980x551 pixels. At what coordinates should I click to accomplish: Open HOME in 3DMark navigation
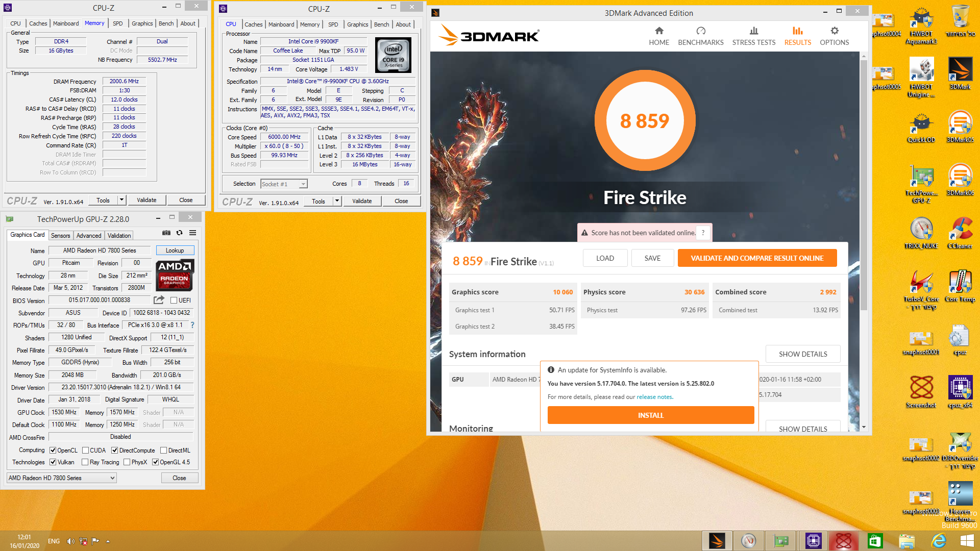point(659,36)
